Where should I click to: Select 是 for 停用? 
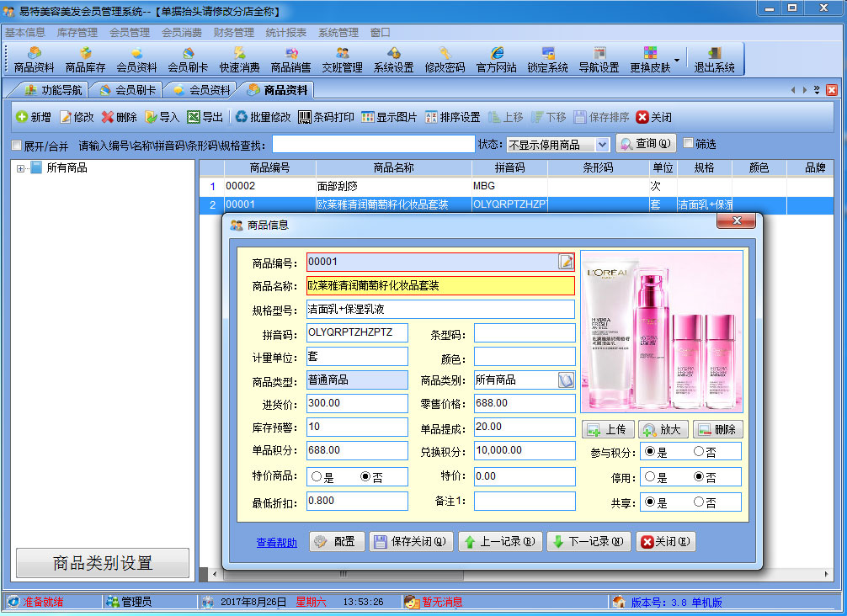650,476
